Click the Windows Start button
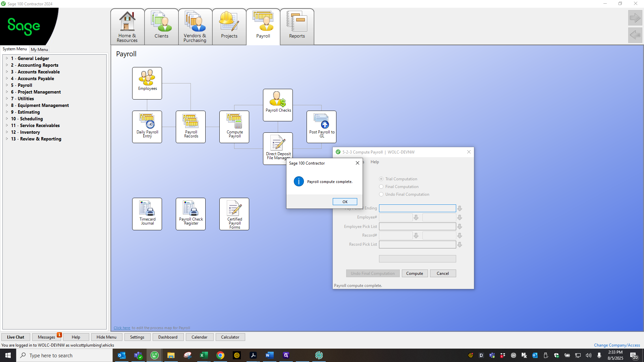 pos(8,355)
